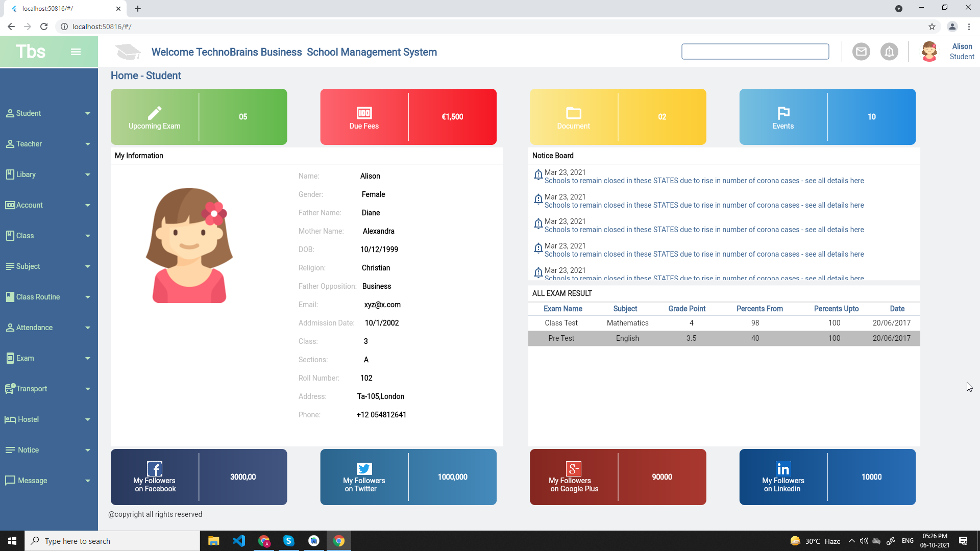This screenshot has width=980, height=551.
Task: Select the Upcoming Exam pencil icon
Action: 155,113
